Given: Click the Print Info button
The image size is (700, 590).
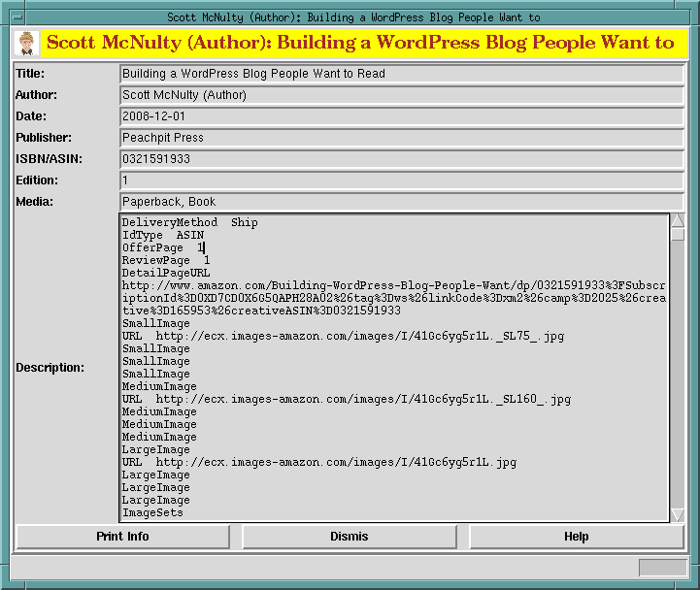Looking at the screenshot, I should tap(122, 537).
